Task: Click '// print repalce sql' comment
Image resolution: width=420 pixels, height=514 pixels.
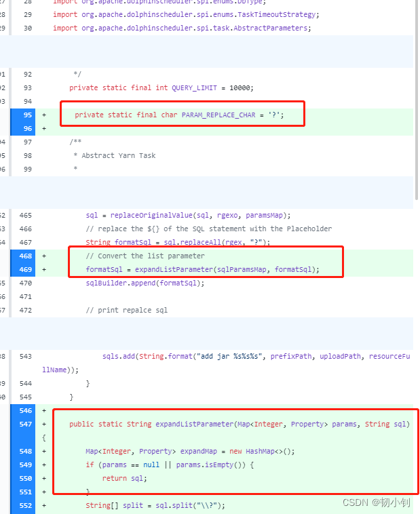Action: pos(127,310)
